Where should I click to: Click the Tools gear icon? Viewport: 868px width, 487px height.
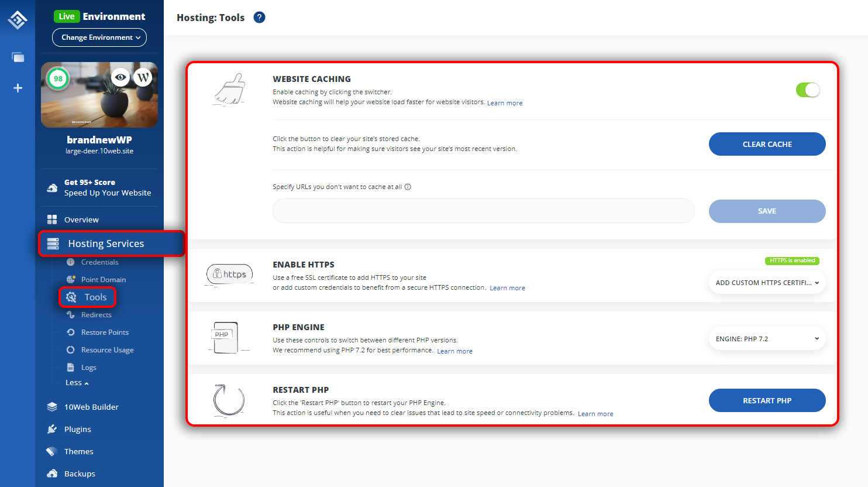point(71,297)
